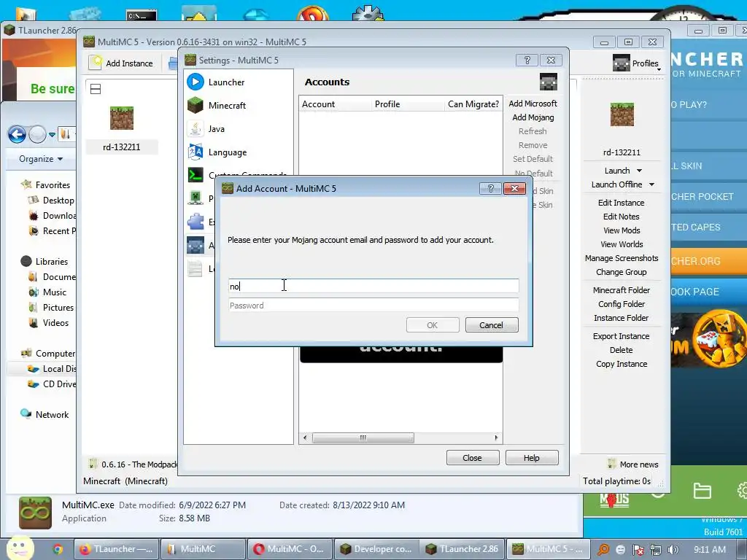Click the help icon in Settings title bar
This screenshot has width=747, height=560.
coord(527,60)
